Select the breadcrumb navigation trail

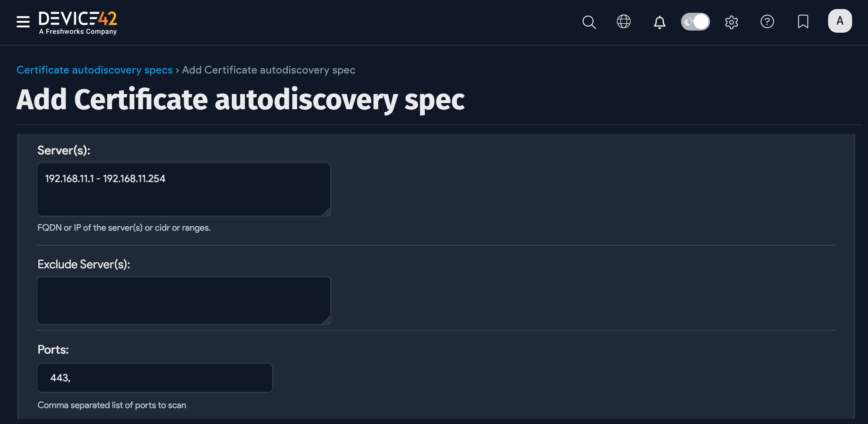click(x=185, y=70)
